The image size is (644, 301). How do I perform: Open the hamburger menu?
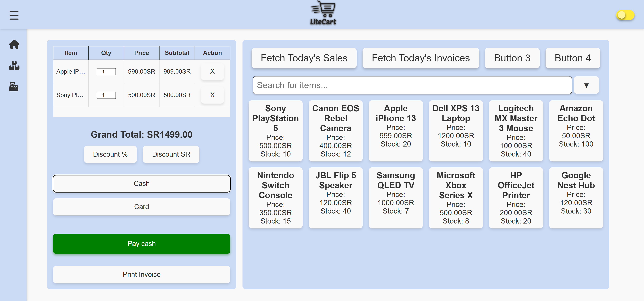14,15
